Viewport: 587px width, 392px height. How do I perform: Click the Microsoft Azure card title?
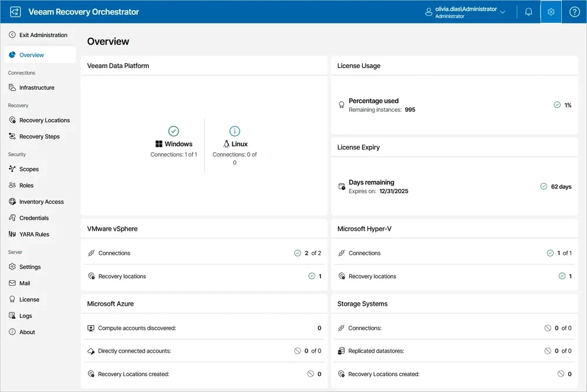click(x=110, y=303)
